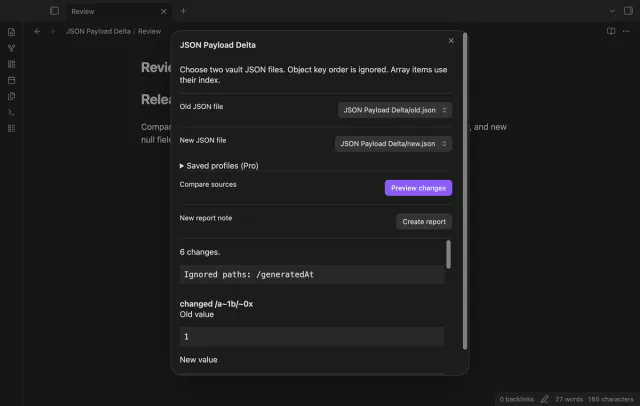Click the Create report button
Image resolution: width=640 pixels, height=406 pixels.
(x=424, y=222)
